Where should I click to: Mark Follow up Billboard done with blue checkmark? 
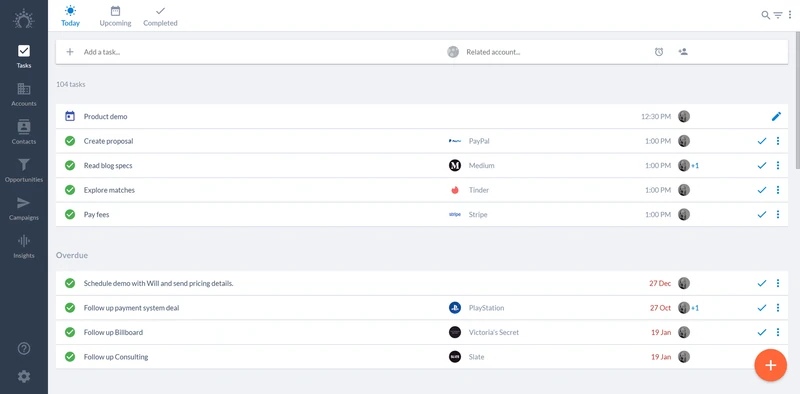pos(762,332)
